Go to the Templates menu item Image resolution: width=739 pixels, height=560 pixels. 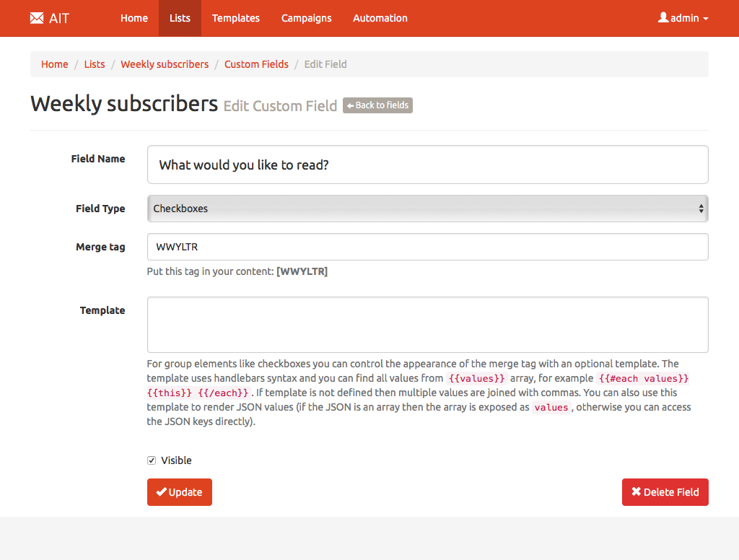[x=236, y=18]
